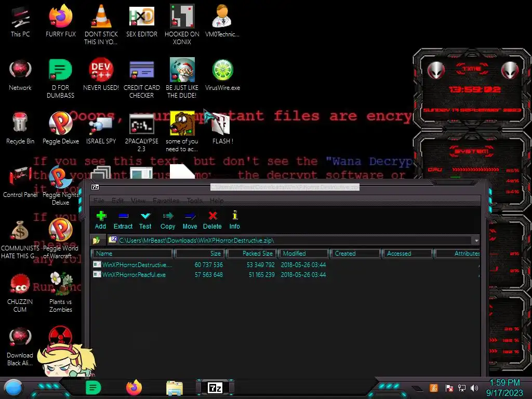Open Firefox from the taskbar
532x399 pixels.
[134, 388]
